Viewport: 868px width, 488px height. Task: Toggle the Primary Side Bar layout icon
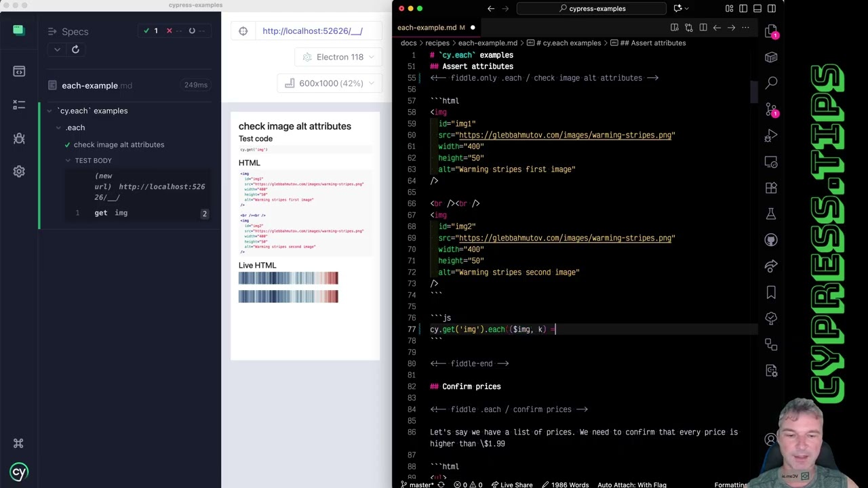pyautogui.click(x=744, y=8)
